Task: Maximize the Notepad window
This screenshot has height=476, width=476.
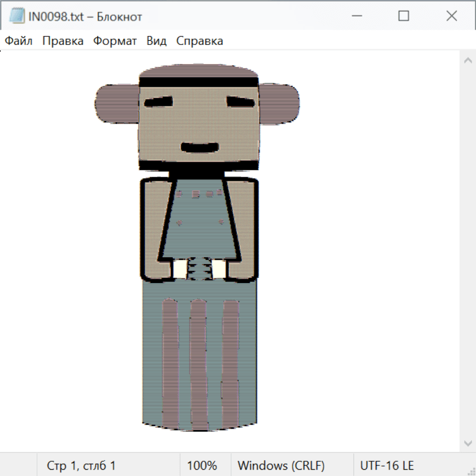Action: pyautogui.click(x=404, y=16)
